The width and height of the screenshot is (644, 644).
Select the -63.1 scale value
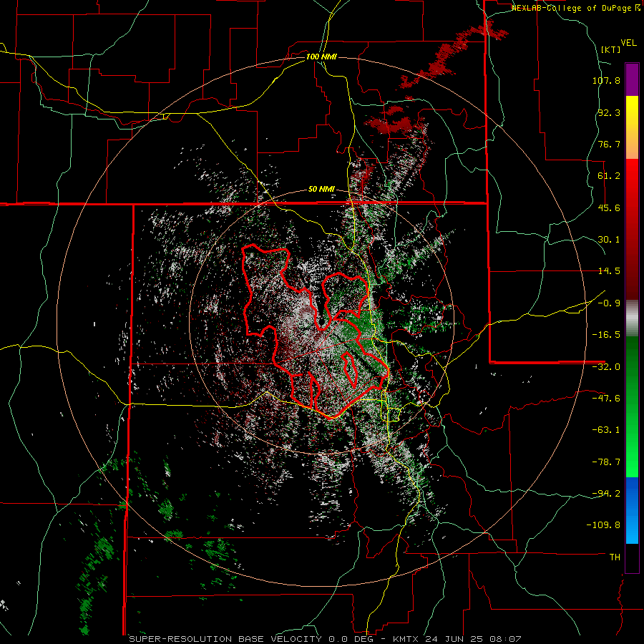point(606,430)
